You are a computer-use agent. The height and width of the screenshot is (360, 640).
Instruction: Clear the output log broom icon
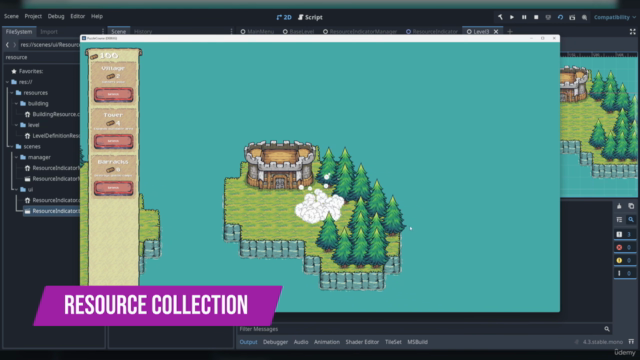(x=619, y=206)
